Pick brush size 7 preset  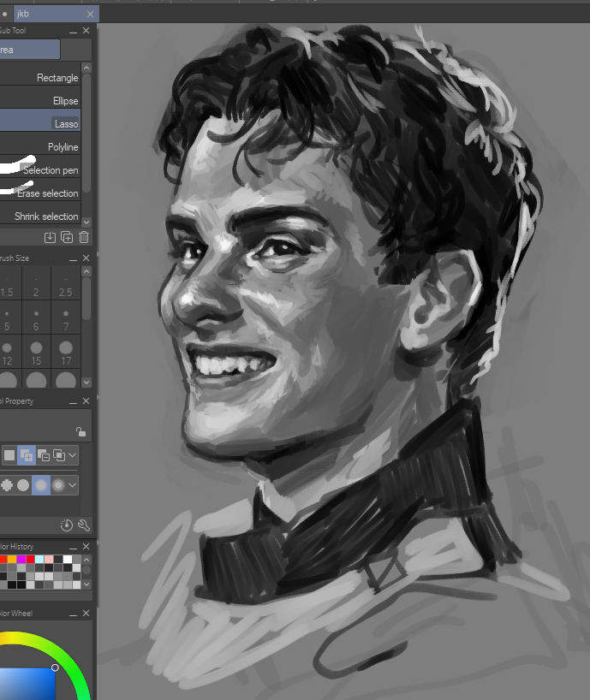pyautogui.click(x=66, y=317)
